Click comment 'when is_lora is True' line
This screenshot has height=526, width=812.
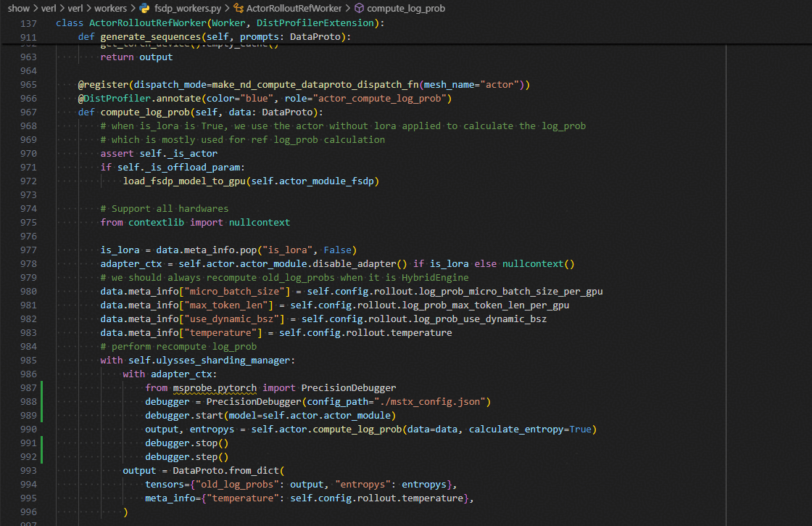pos(344,126)
